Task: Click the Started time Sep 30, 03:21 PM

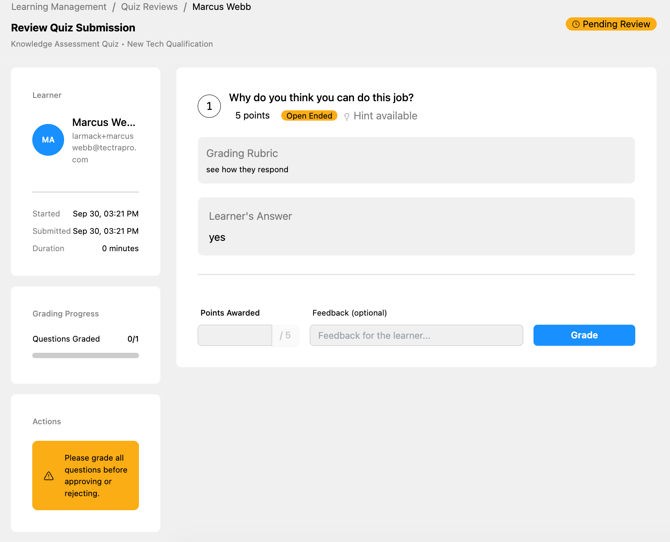Action: (106, 214)
